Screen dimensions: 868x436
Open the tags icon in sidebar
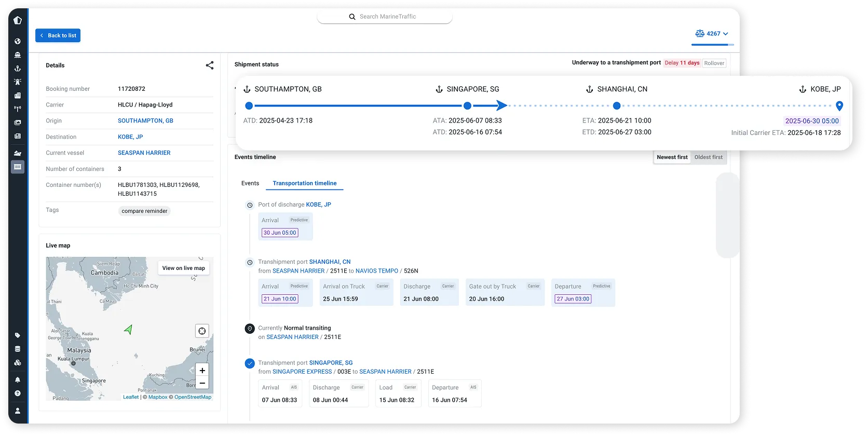coord(18,335)
